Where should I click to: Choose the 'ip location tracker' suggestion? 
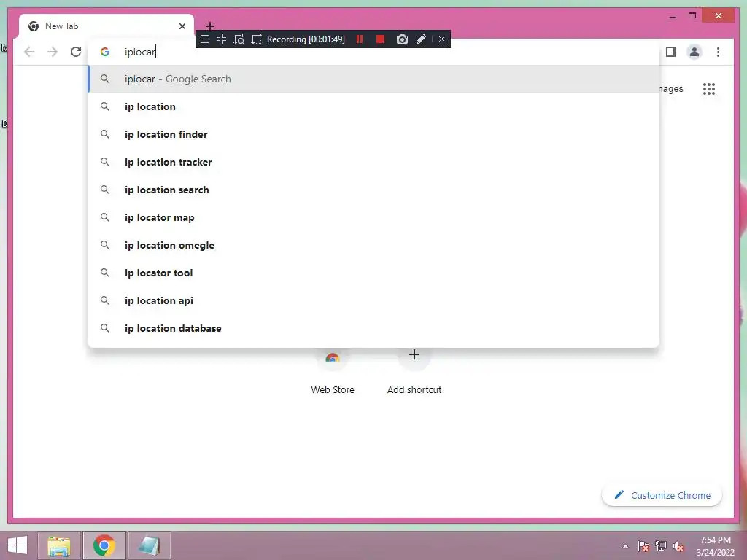pos(374,162)
